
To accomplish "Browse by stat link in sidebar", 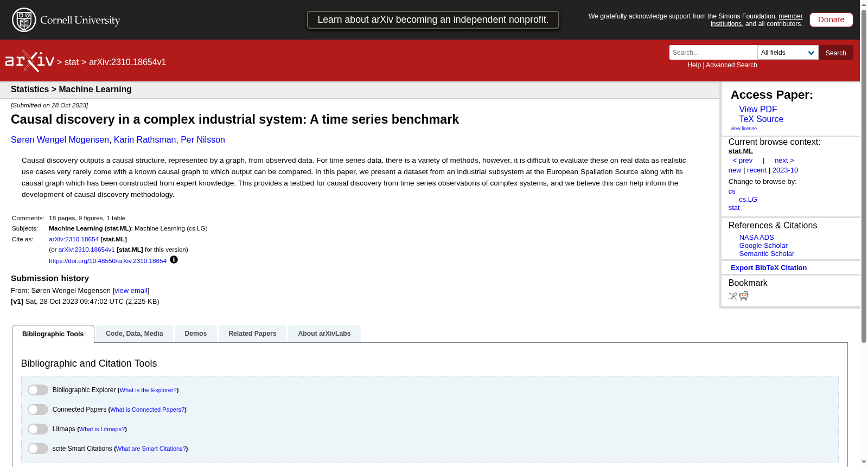I will click(x=734, y=208).
